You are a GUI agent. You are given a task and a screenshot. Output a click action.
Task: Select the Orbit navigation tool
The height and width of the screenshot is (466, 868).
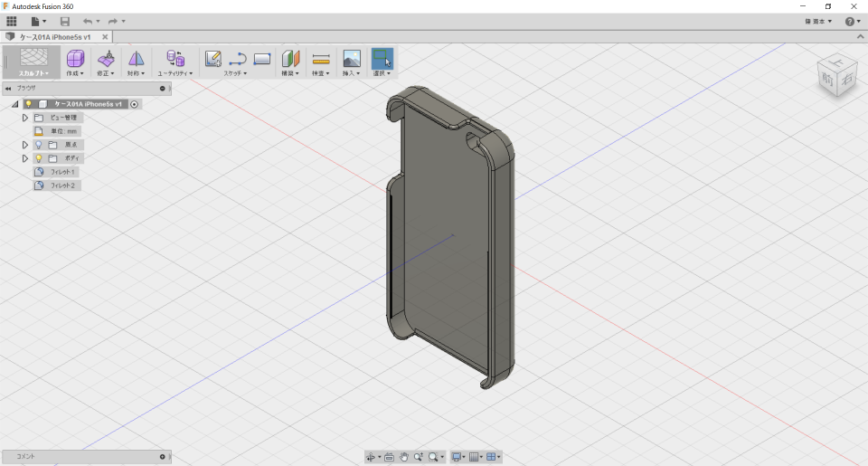[x=371, y=457]
